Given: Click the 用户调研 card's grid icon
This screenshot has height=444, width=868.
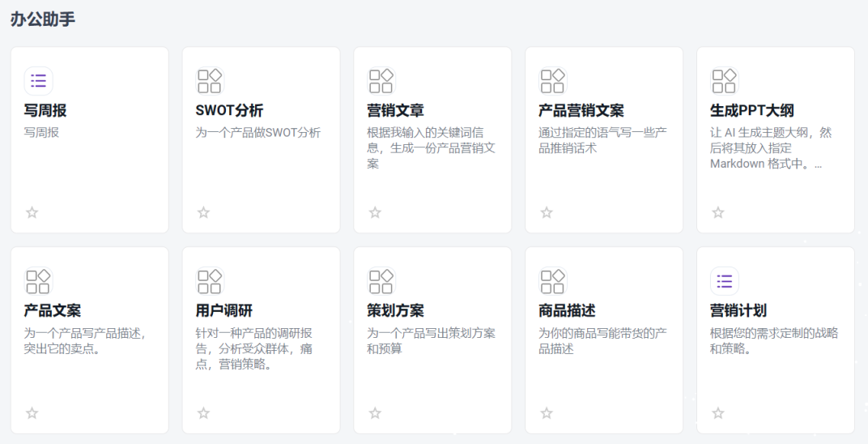Looking at the screenshot, I should (210, 281).
